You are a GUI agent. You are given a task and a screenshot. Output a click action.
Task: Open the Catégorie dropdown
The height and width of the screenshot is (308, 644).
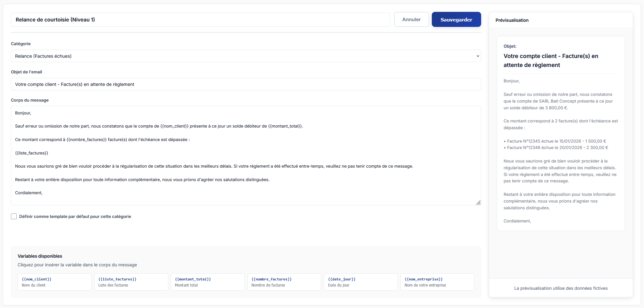click(x=246, y=56)
